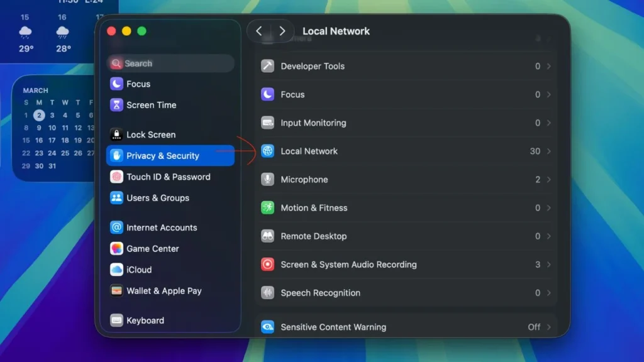Click the Touch ID & Password fingerprint icon
Viewport: 644px width, 362px height.
click(116, 177)
